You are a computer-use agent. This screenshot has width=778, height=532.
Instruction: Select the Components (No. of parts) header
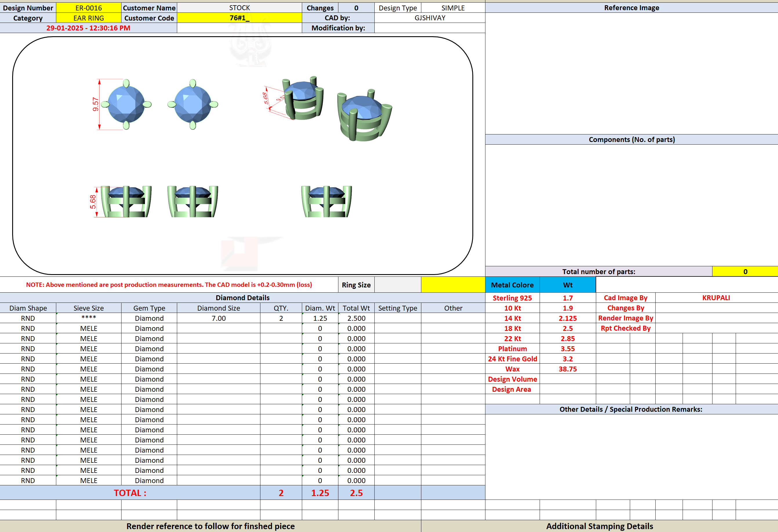631,140
